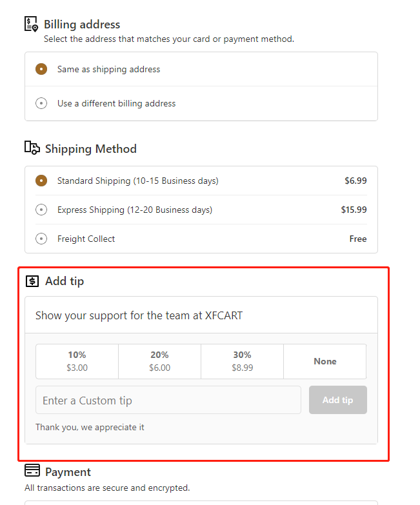Select Standard Shipping option
Viewport: 420px width, 505px height.
coord(41,181)
